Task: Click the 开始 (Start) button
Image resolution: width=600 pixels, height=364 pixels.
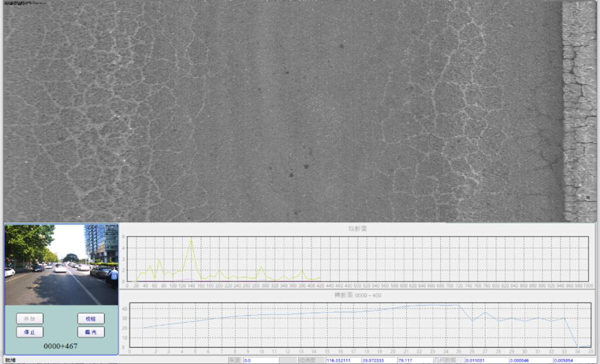Action: pyautogui.click(x=30, y=319)
